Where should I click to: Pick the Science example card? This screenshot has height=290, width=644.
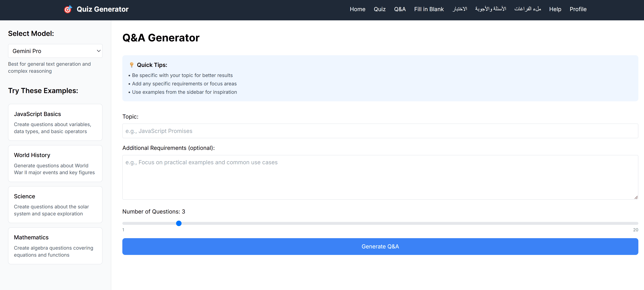pos(55,204)
